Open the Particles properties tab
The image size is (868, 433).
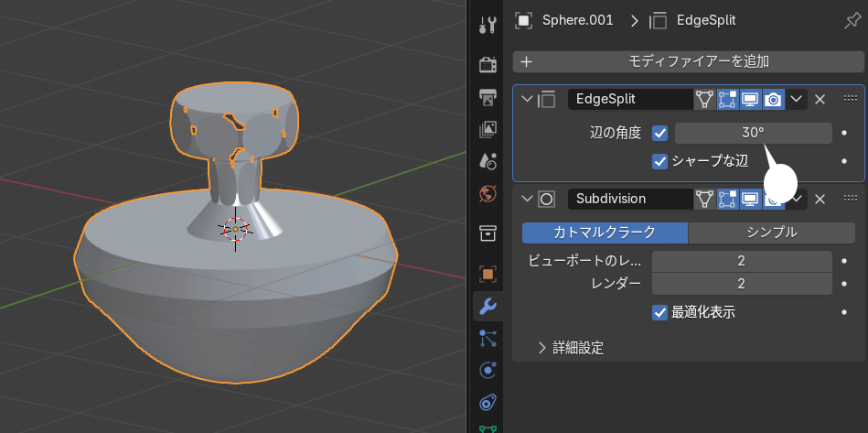click(x=488, y=338)
